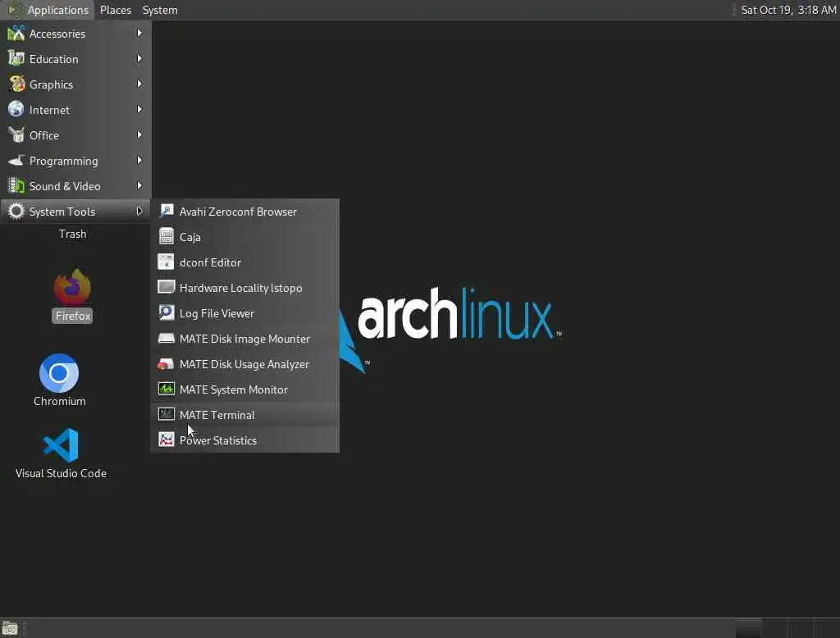The image size is (840, 638).
Task: Expand the Education submenu arrow
Action: tap(139, 58)
